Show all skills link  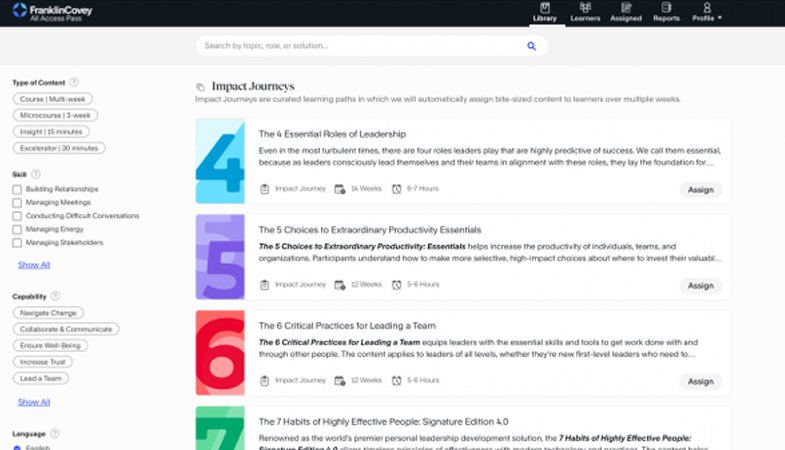click(34, 265)
